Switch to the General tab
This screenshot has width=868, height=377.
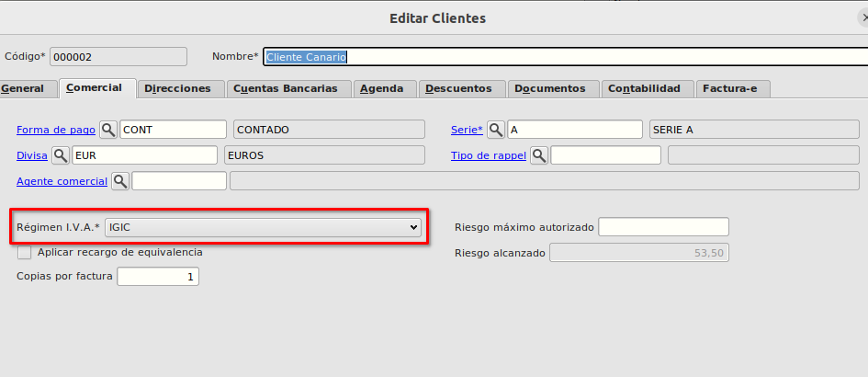pyautogui.click(x=28, y=88)
